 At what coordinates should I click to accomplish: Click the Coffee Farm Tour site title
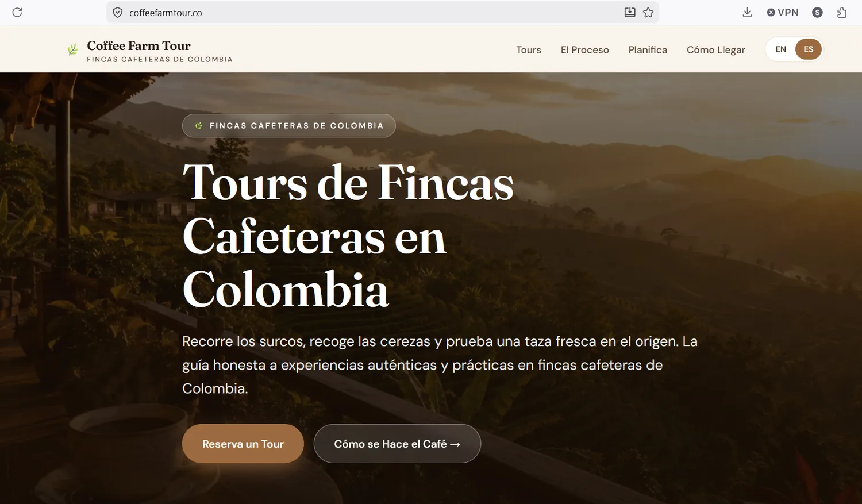point(138,45)
